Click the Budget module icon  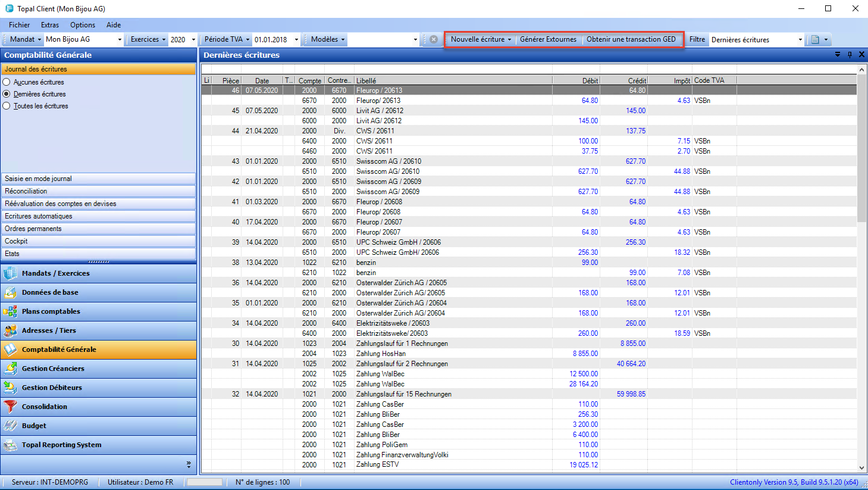(10, 426)
